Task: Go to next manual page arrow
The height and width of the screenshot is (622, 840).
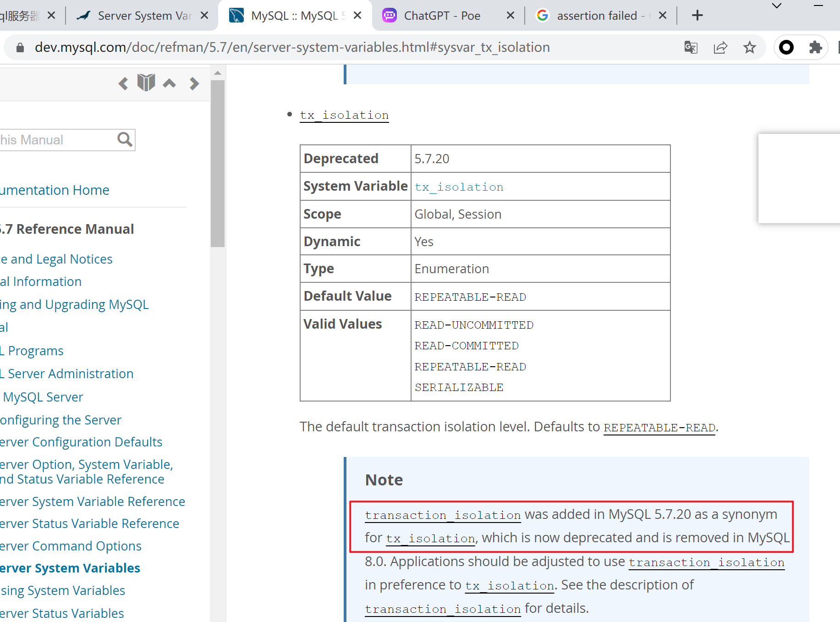Action: coord(194,83)
